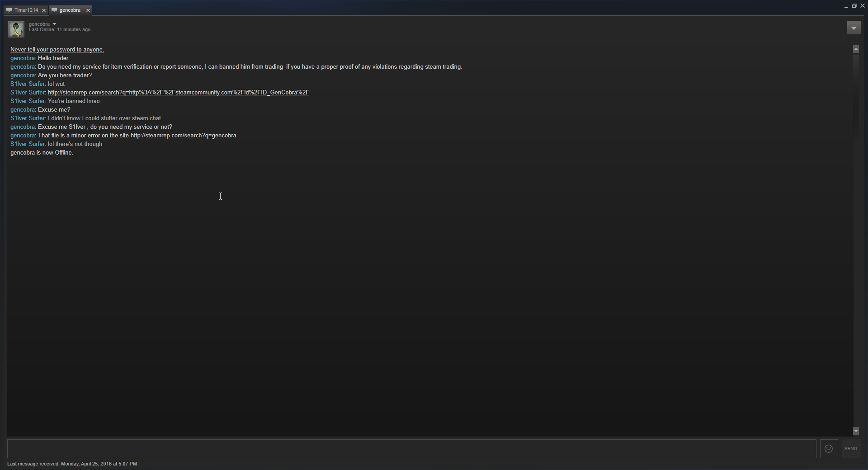Image resolution: width=868 pixels, height=470 pixels.
Task: Click the Never tell your password link
Action: 57,50
